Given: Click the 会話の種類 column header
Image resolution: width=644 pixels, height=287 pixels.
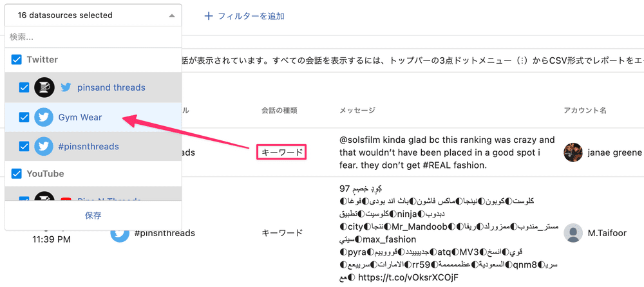Looking at the screenshot, I should pyautogui.click(x=279, y=111).
